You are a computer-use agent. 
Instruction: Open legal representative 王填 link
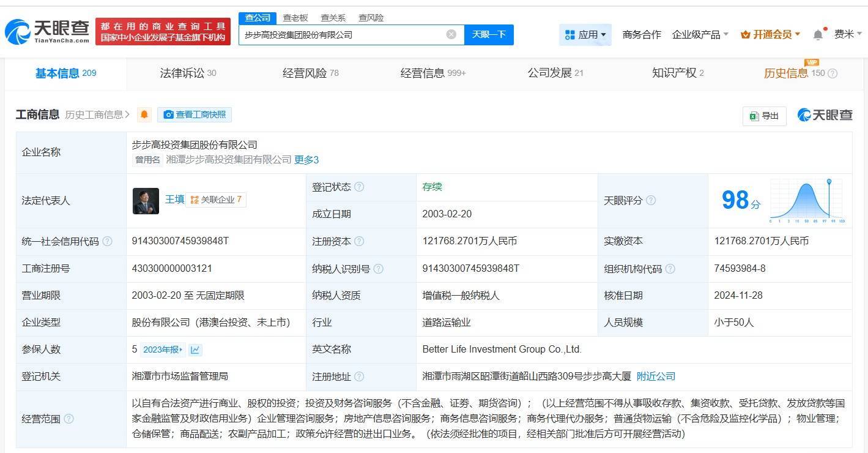[174, 200]
